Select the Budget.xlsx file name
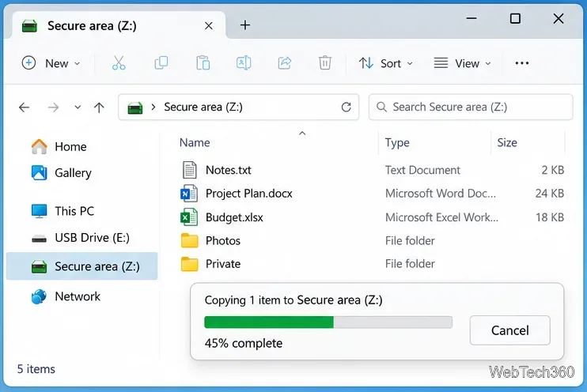Image resolution: width=587 pixels, height=392 pixels. pyautogui.click(x=234, y=217)
